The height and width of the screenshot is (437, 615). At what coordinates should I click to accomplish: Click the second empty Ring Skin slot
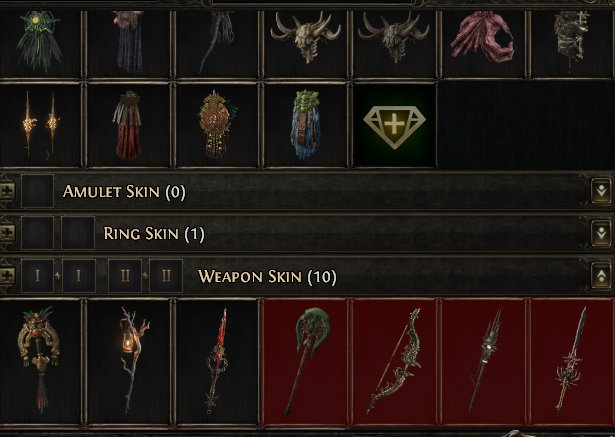[x=78, y=233]
